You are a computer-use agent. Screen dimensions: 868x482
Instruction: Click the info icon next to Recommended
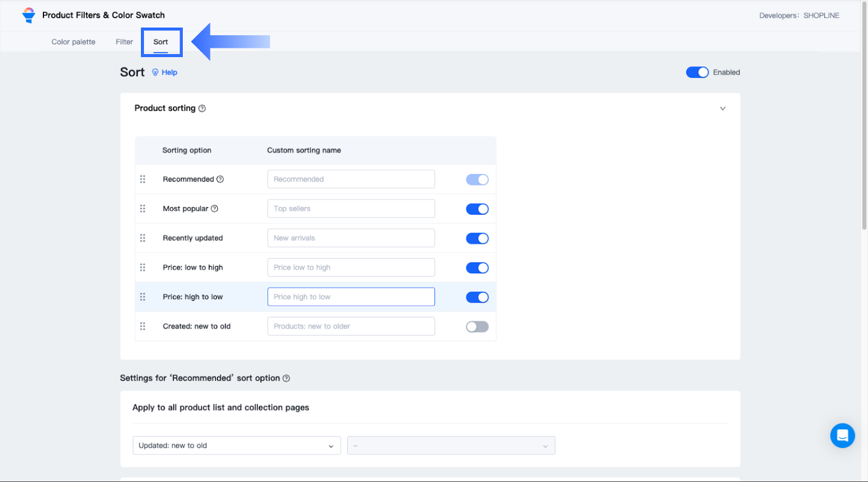[x=220, y=179]
